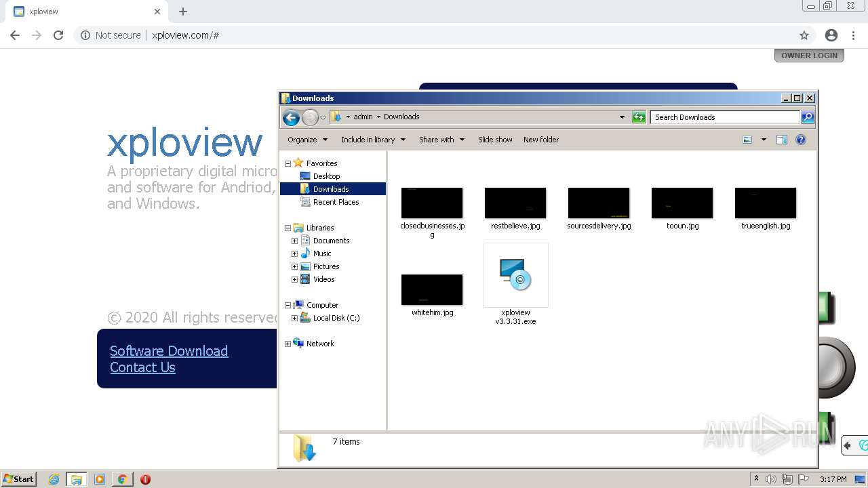Image resolution: width=868 pixels, height=488 pixels.
Task: Click the Explorer back arrow button
Action: click(292, 117)
